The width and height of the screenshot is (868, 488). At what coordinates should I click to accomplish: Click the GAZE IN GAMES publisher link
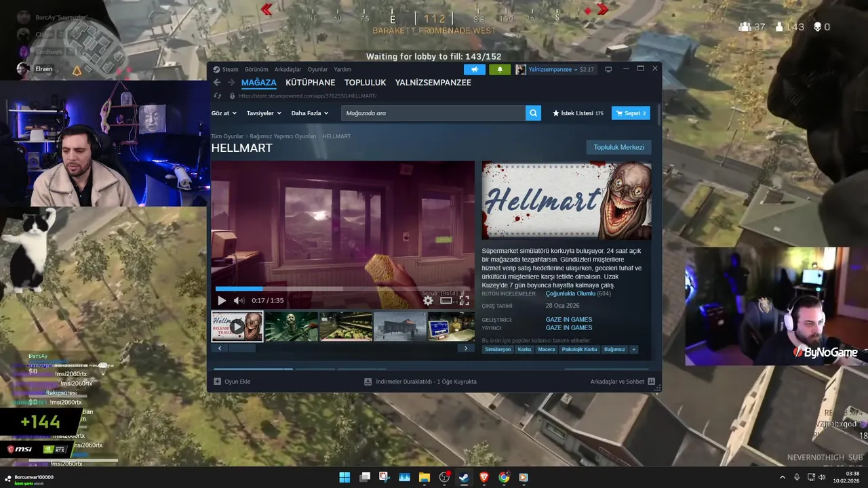[x=569, y=327]
